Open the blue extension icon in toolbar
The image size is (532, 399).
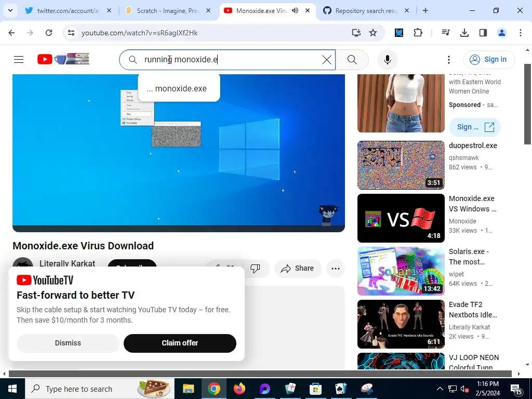(399, 33)
